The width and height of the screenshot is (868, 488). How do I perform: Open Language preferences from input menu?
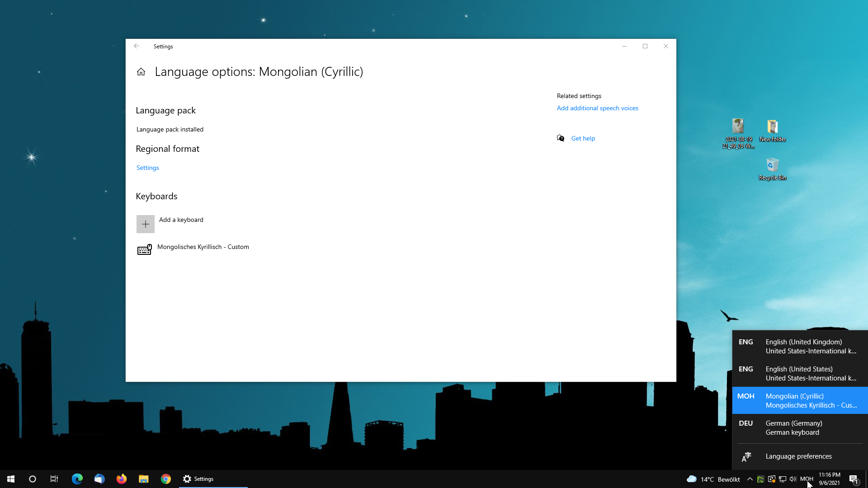[798, 456]
